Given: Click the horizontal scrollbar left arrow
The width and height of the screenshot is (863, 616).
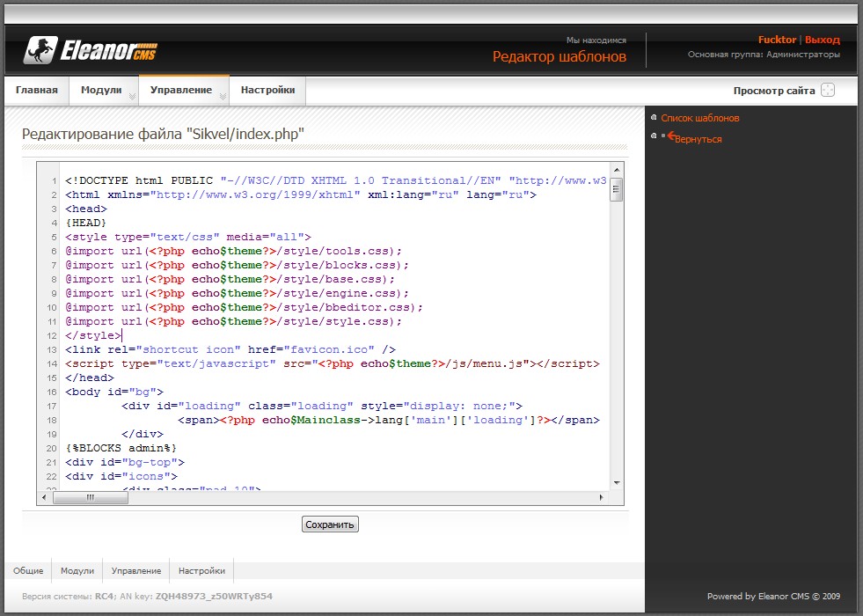Looking at the screenshot, I should pos(45,497).
